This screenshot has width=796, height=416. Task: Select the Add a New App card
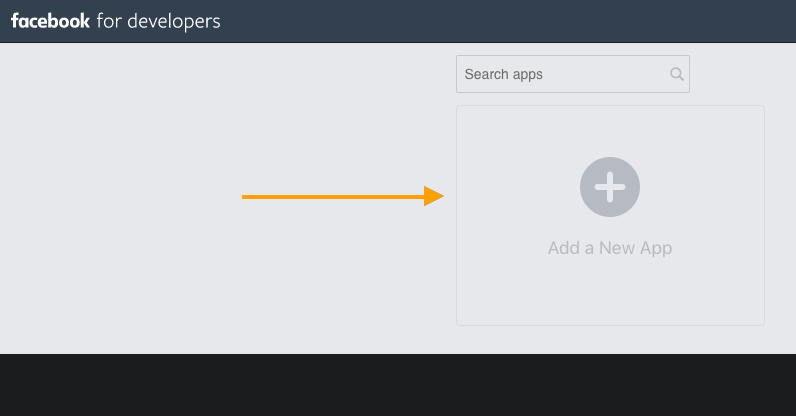tap(610, 215)
